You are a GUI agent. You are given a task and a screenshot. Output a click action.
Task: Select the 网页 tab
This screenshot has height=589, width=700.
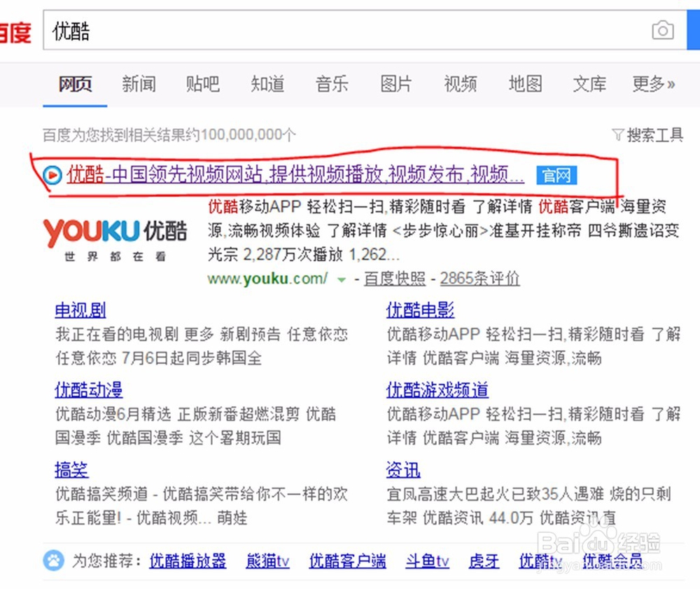[75, 83]
